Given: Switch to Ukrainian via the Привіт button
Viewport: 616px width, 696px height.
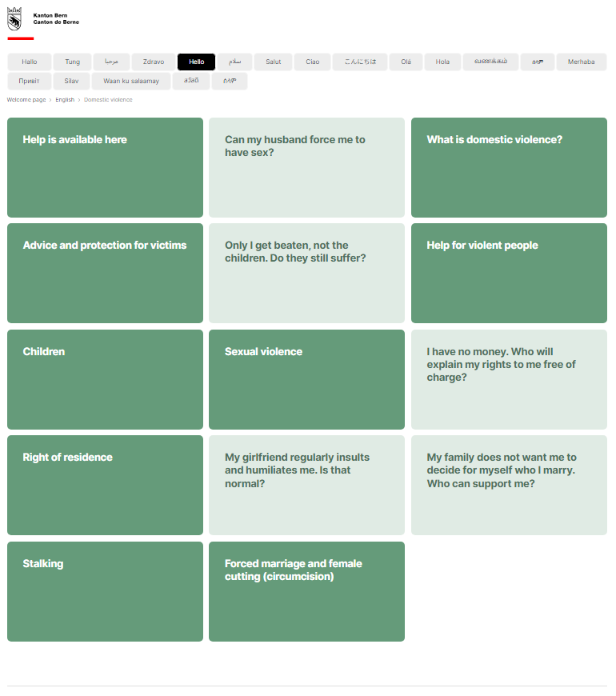Looking at the screenshot, I should (x=30, y=81).
